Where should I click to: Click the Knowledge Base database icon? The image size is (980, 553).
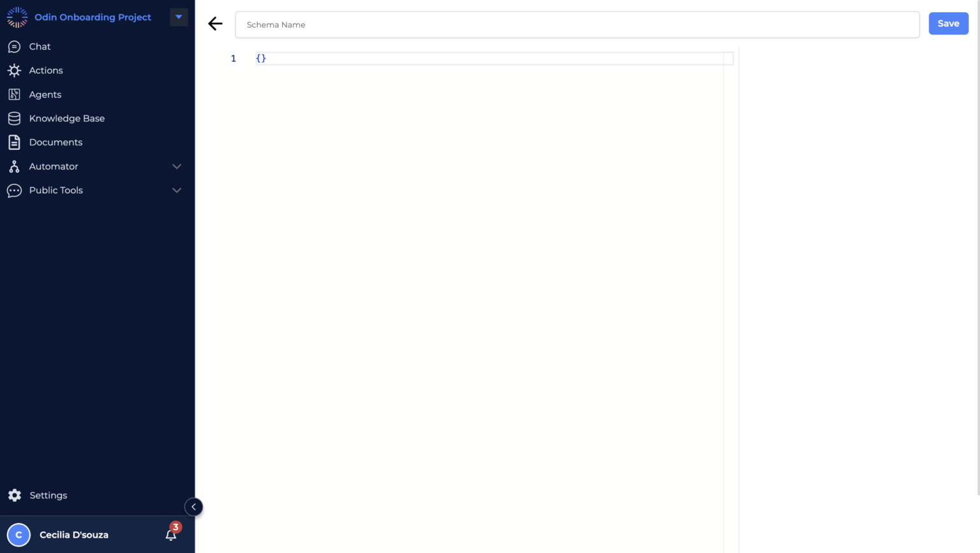[14, 119]
